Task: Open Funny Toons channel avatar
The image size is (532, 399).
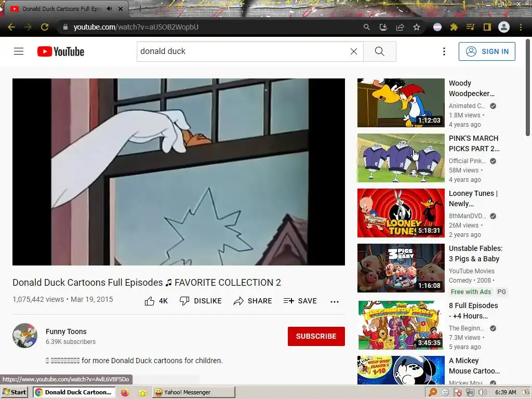Action: tap(25, 336)
